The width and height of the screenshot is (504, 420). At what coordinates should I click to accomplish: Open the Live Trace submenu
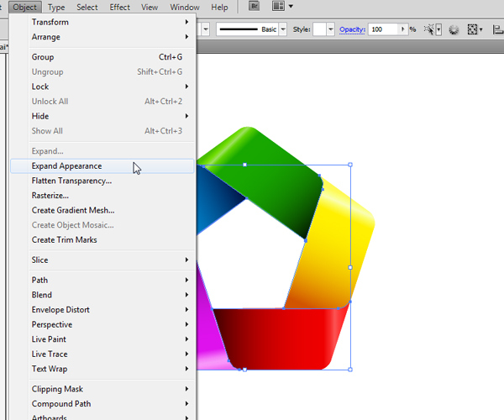click(102, 354)
